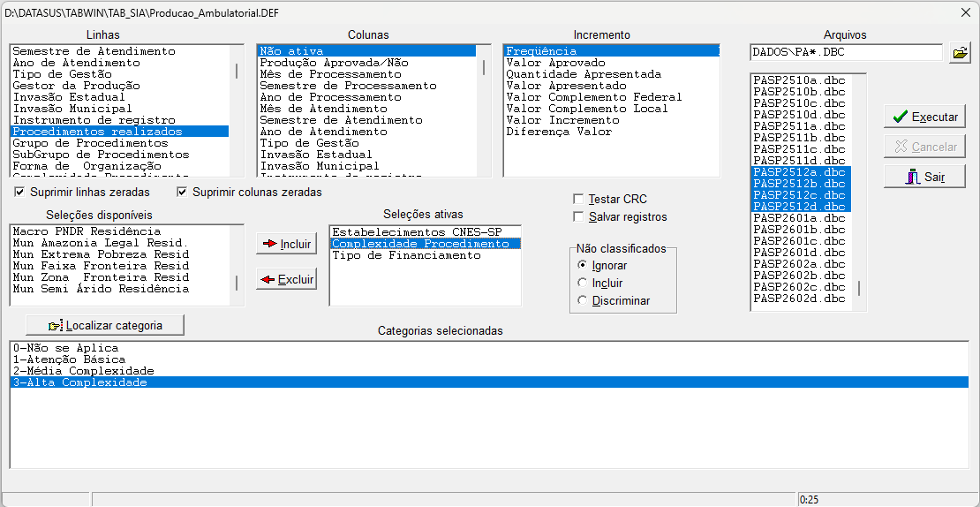Select Valor Aprovado in Incremento
This screenshot has height=507, width=980.
tap(612, 63)
